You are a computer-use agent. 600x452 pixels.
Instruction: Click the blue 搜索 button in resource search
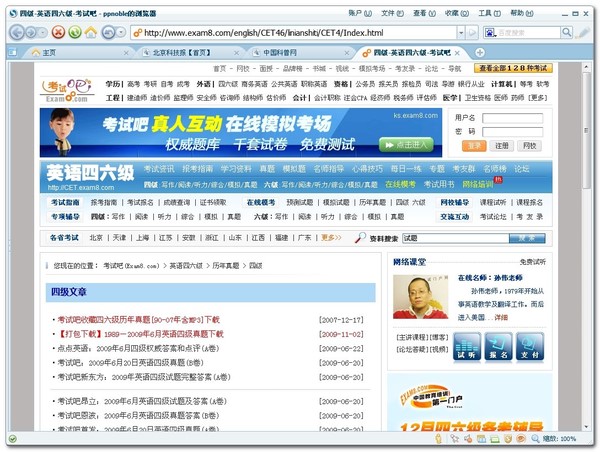(x=527, y=238)
